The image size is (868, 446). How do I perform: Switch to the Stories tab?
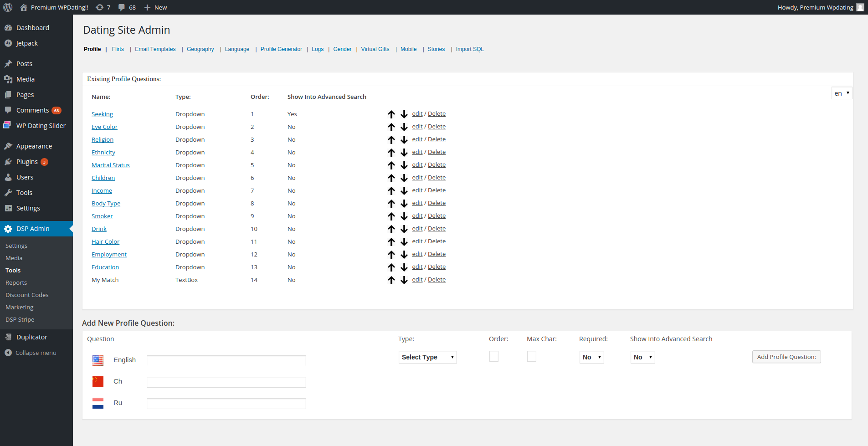436,49
